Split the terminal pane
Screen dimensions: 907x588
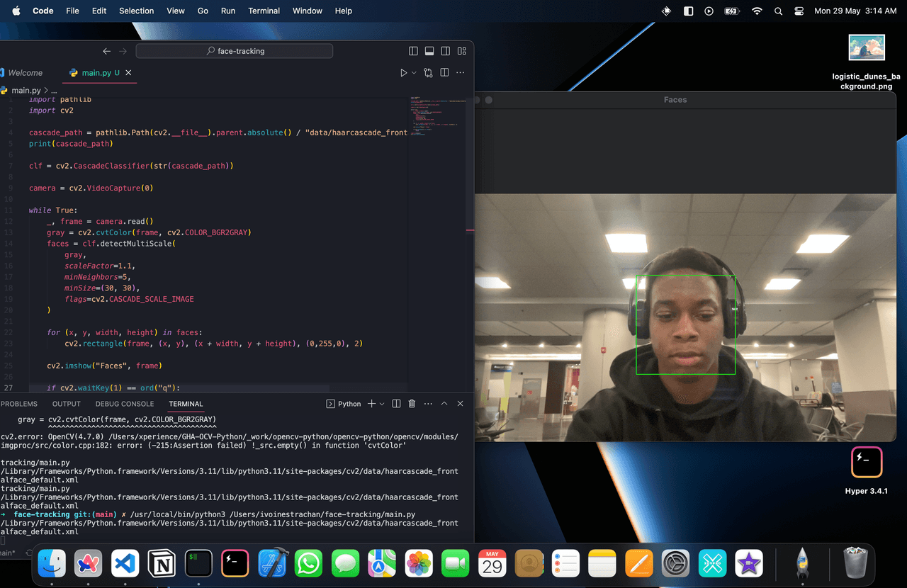(x=397, y=404)
